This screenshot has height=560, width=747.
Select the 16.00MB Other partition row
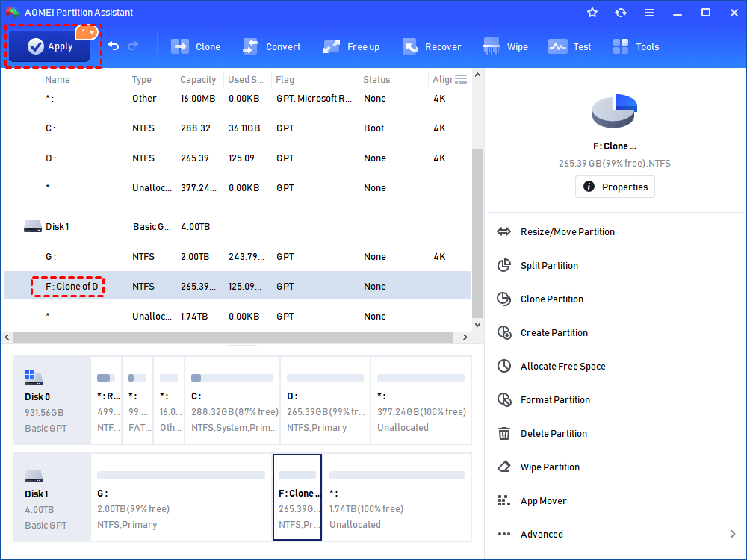pos(238,98)
